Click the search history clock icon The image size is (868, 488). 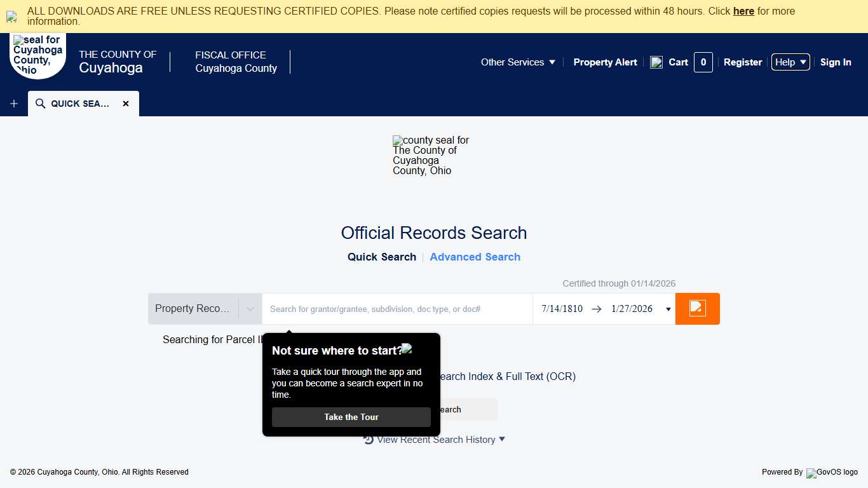[367, 439]
